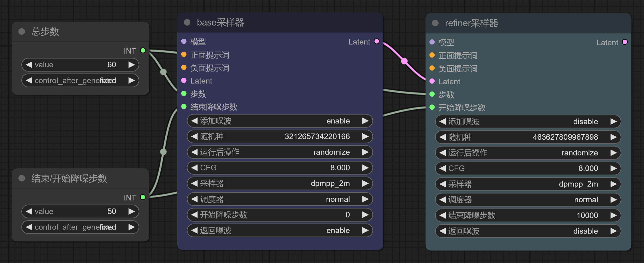Open 调度器 normal dropdown on base采样器
This screenshot has width=644, height=263.
(x=280, y=199)
